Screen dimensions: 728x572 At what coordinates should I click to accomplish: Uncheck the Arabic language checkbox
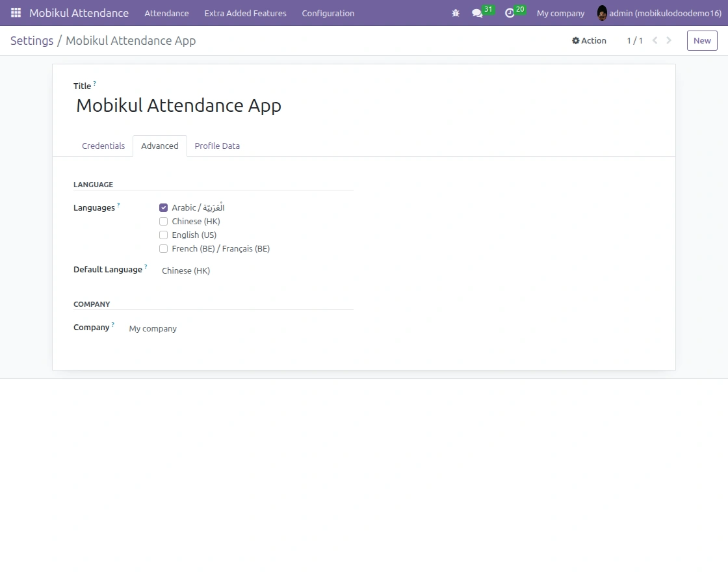163,207
